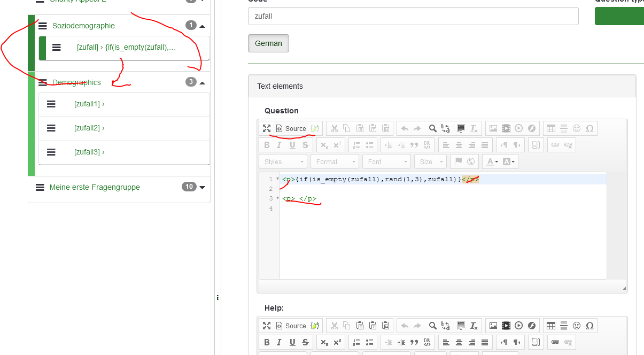The width and height of the screenshot is (644, 355).
Task: Expand the Meine erste Fragengruppe group
Action: pos(202,187)
